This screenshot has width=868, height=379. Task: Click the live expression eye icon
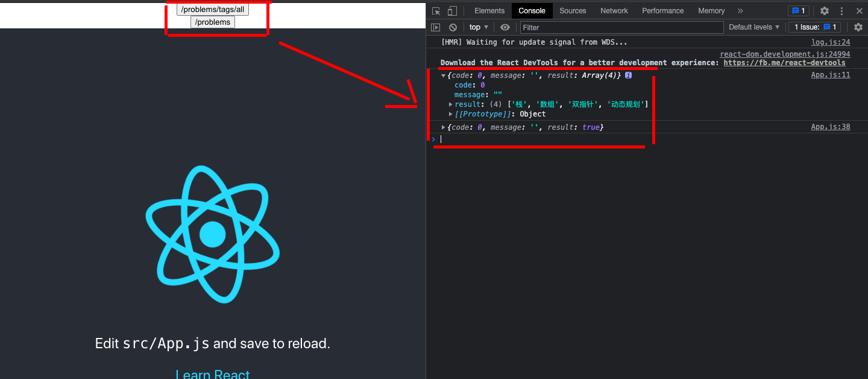pyautogui.click(x=505, y=27)
